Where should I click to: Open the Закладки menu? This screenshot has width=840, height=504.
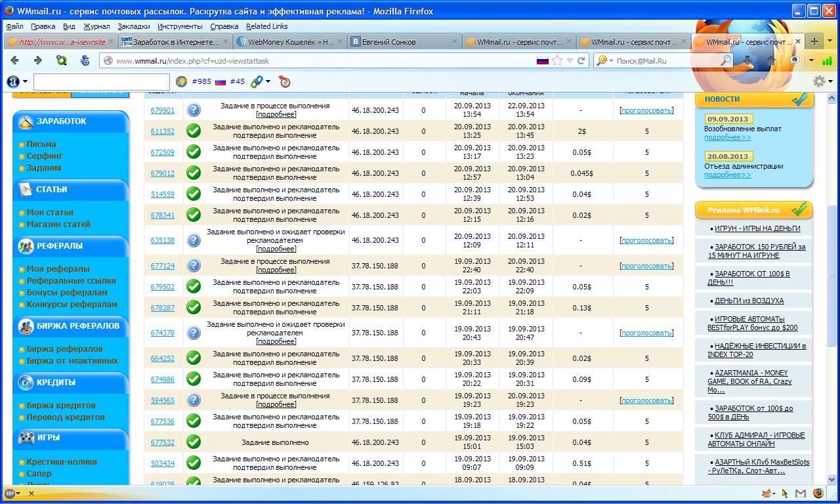pyautogui.click(x=134, y=26)
